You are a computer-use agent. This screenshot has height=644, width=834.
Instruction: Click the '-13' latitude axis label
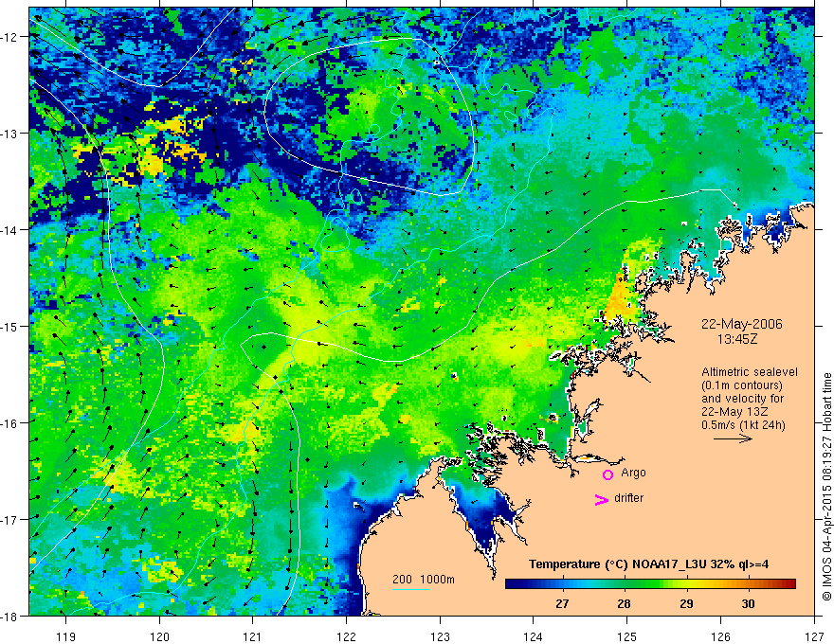coord(9,134)
